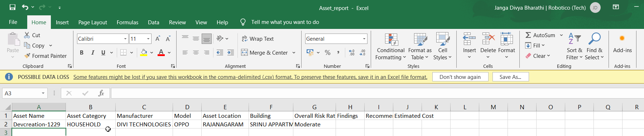Click the Merge & Center button
This screenshot has width=644, height=136.
tap(264, 52)
